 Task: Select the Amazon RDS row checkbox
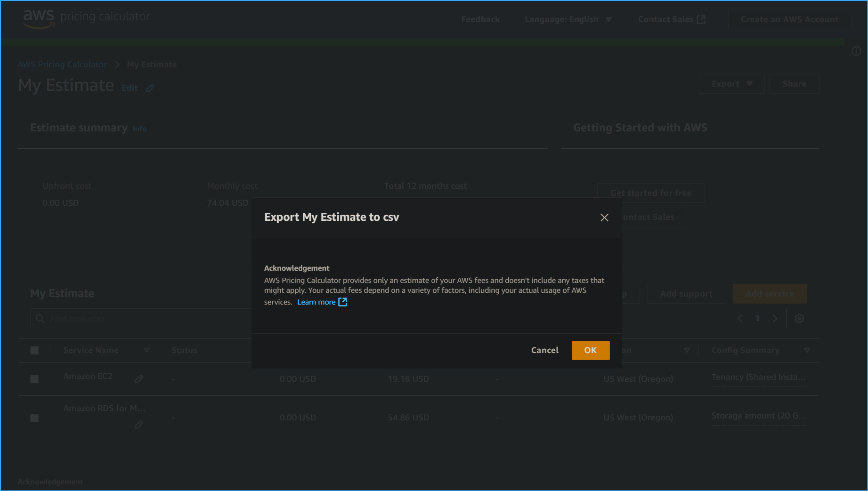pos(34,418)
